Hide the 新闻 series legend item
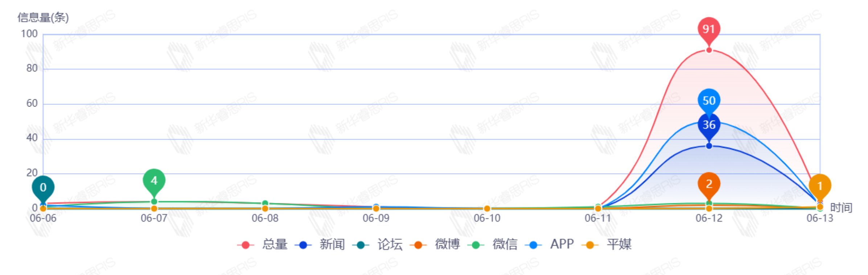The image size is (868, 275). coord(320,245)
